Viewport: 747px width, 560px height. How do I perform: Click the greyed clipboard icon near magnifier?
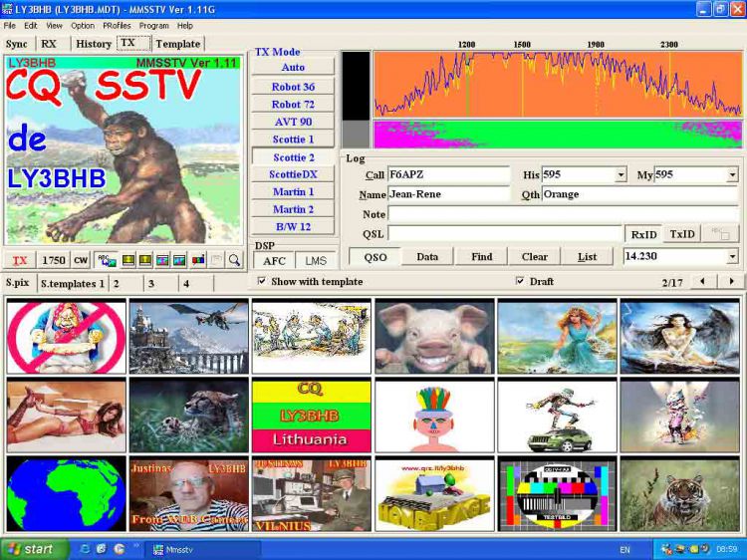(216, 260)
